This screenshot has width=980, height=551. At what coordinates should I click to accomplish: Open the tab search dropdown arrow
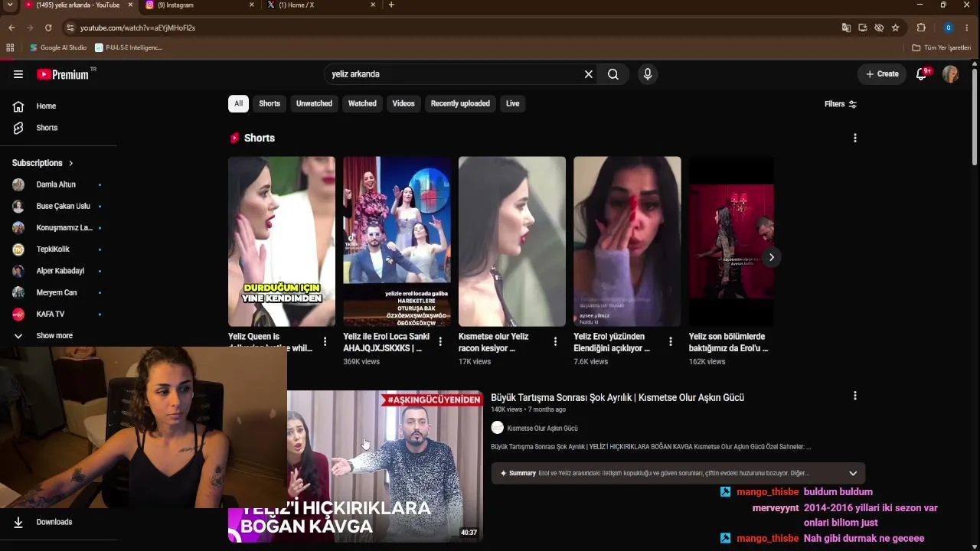pos(10,5)
